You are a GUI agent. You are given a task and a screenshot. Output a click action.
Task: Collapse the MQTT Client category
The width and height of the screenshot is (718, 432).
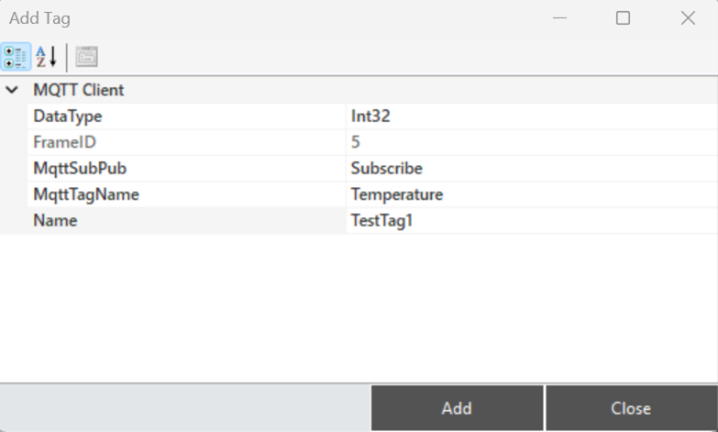point(12,90)
